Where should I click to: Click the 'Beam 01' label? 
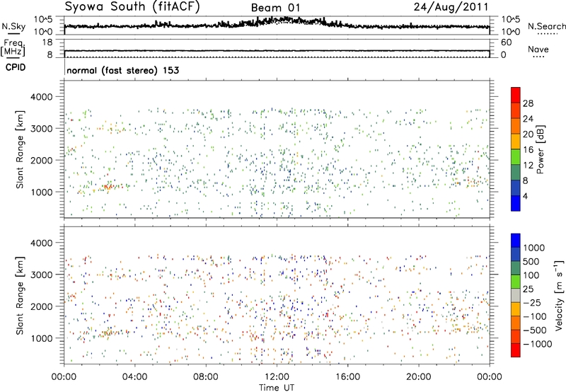pos(275,8)
